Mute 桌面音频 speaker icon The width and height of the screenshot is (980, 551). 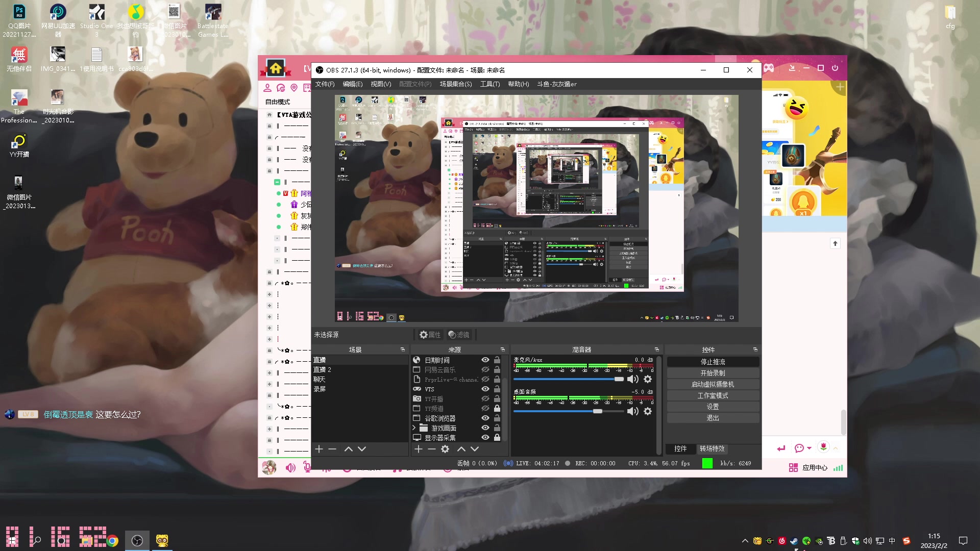click(633, 411)
